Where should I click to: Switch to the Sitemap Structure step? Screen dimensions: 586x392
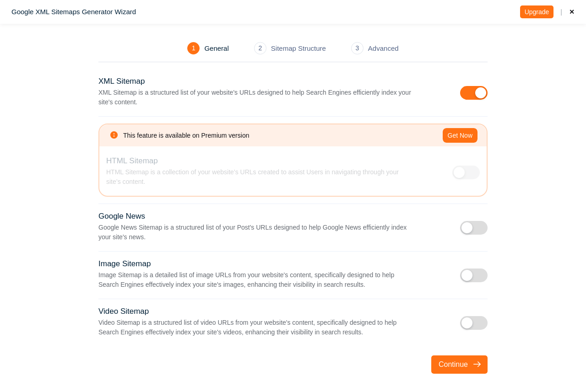298,48
